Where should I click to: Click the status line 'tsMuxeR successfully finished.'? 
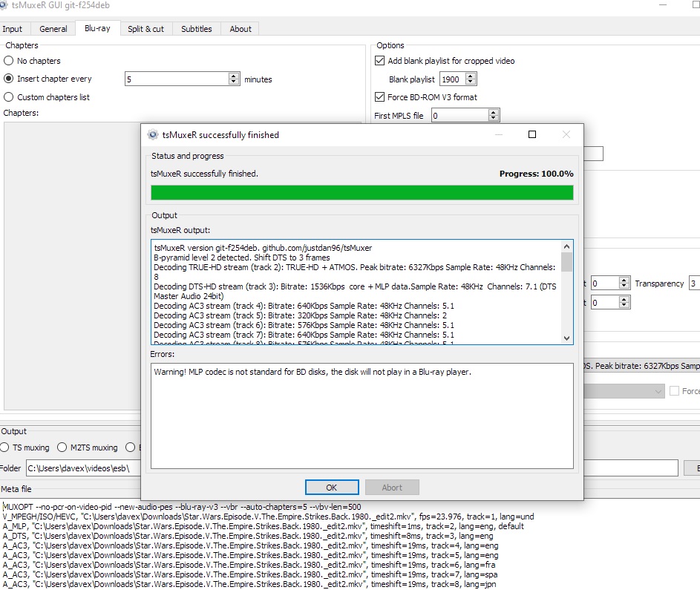click(x=204, y=174)
